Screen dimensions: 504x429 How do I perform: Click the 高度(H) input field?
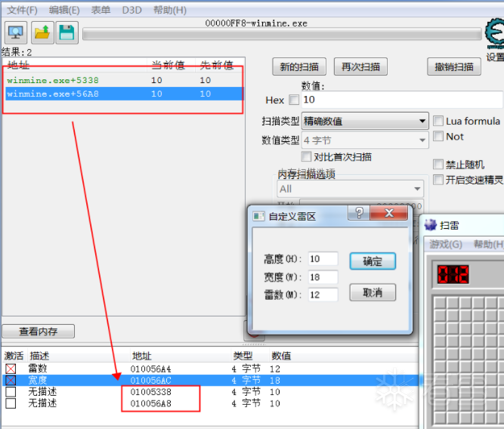[323, 258]
